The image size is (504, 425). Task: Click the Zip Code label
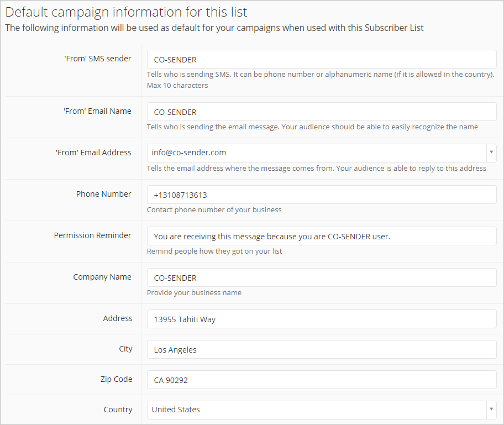coord(117,379)
